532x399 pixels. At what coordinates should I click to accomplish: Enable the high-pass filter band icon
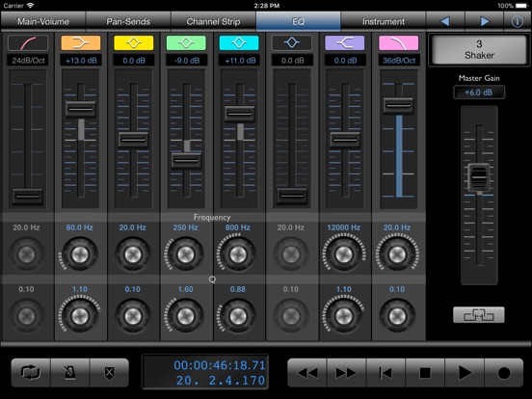(28, 43)
